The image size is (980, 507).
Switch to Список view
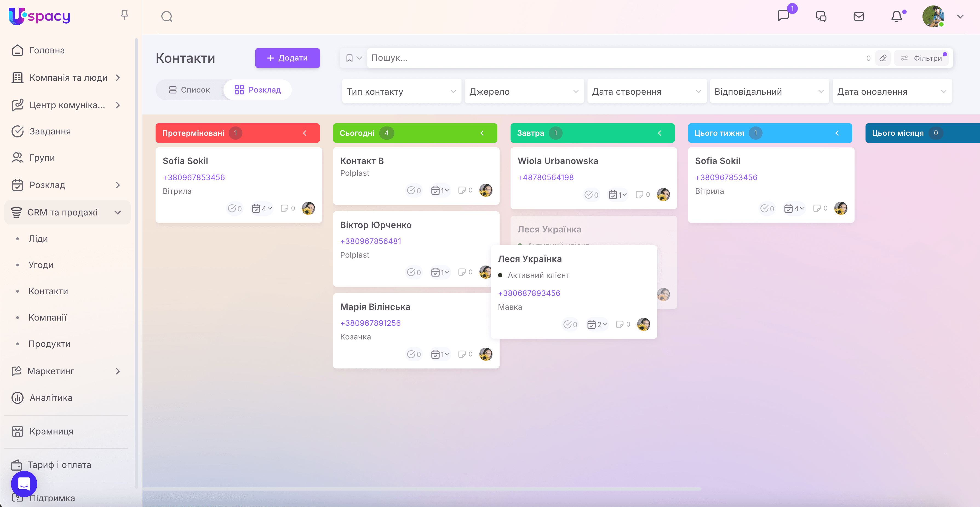(x=190, y=90)
